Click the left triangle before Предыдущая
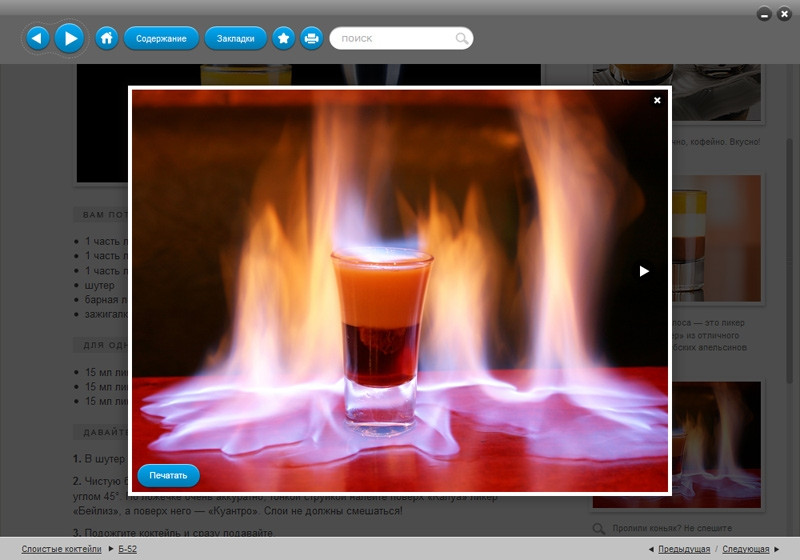The image size is (800, 560). (x=651, y=549)
